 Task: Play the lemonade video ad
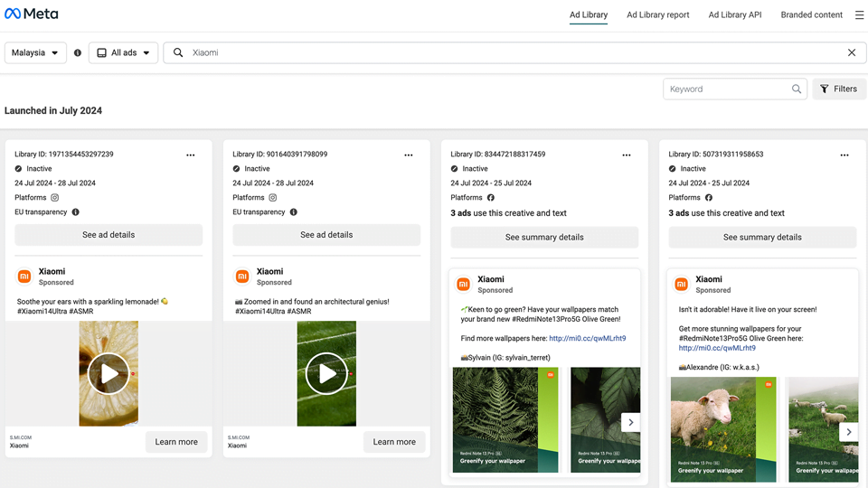(x=108, y=373)
